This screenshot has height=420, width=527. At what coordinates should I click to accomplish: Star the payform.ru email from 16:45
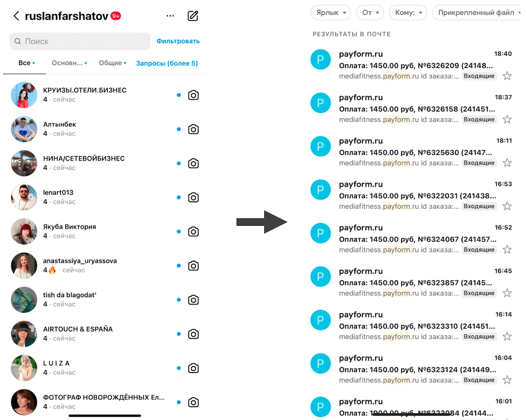click(507, 293)
